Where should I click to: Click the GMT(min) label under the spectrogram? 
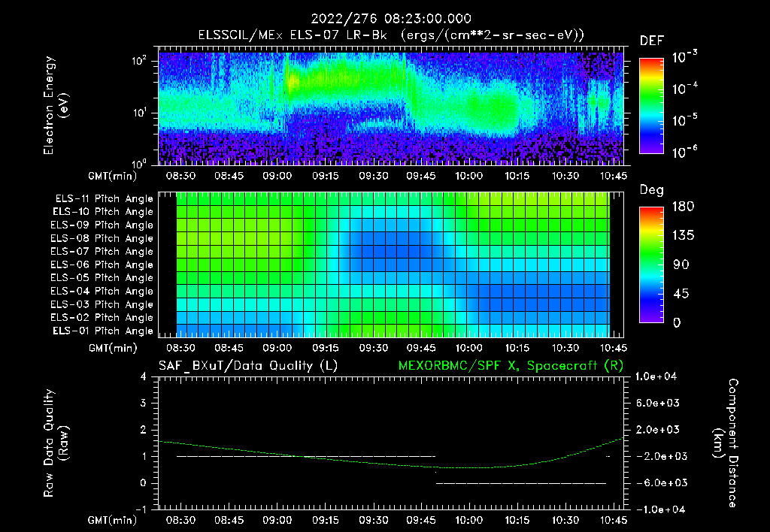pyautogui.click(x=113, y=176)
